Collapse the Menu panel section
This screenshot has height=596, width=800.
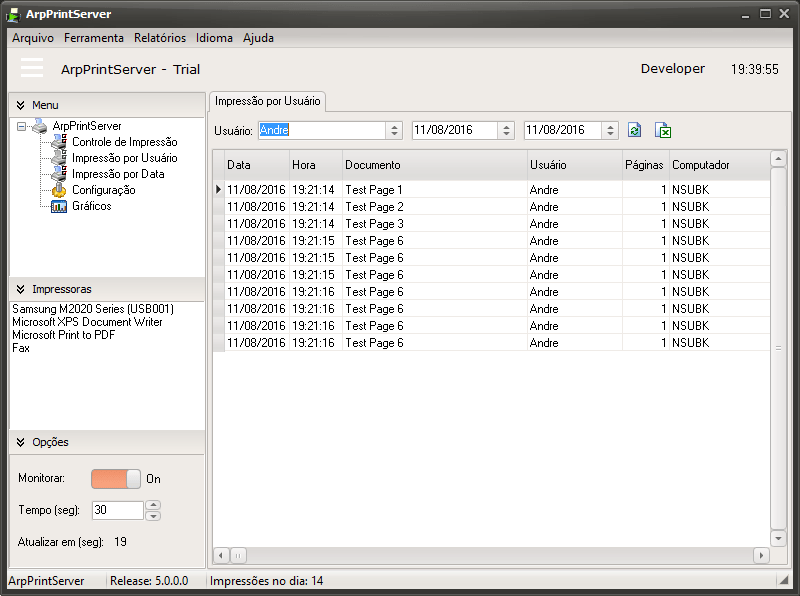(20, 105)
